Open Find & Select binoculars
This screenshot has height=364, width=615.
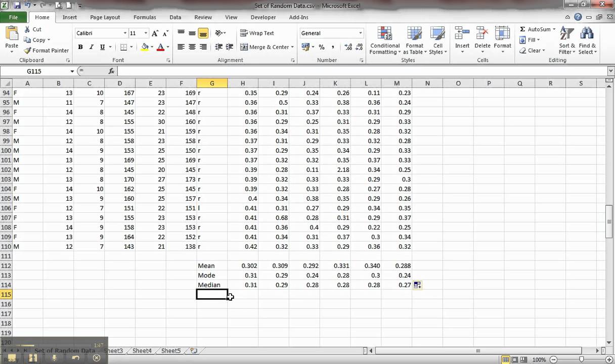pos(587,40)
